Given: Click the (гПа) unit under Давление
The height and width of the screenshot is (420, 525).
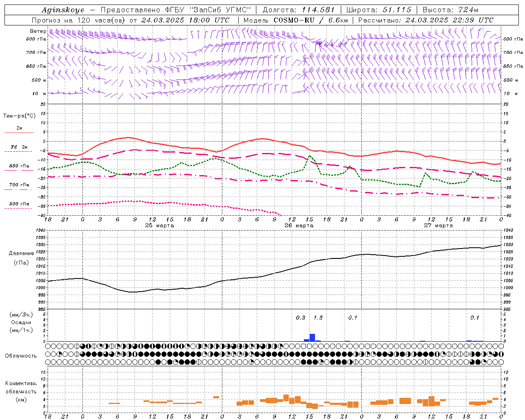Looking at the screenshot, I should coord(21,263).
